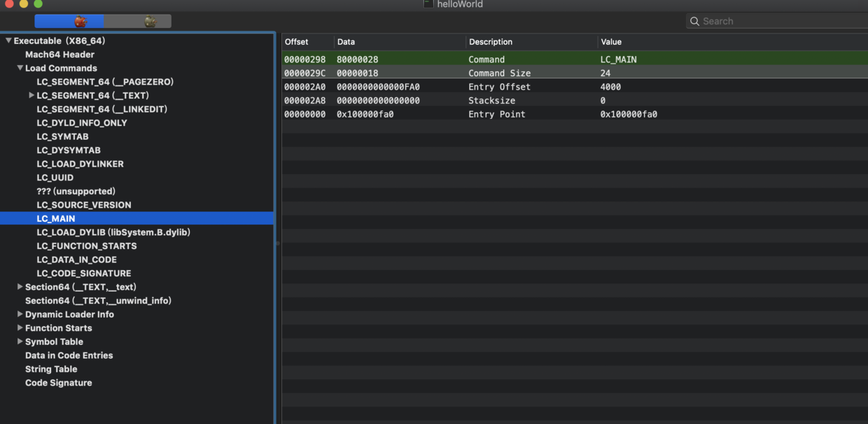Image resolution: width=868 pixels, height=424 pixels.
Task: Select LC_LOAD_DYLINKER load command
Action: click(80, 164)
